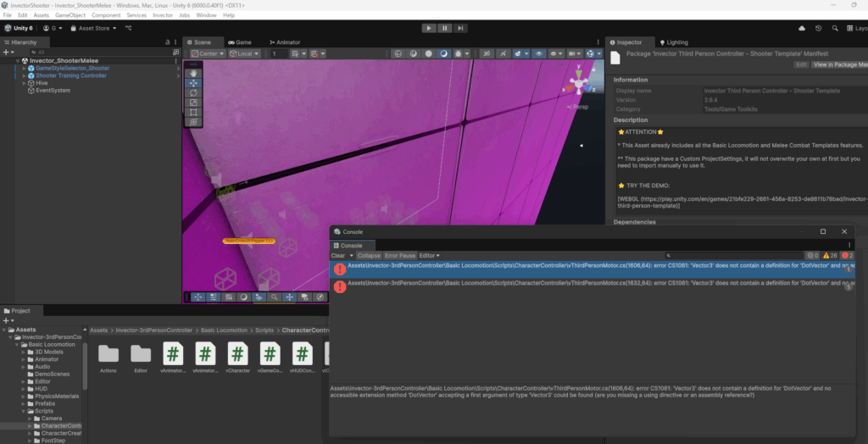Toggle Error Pause in Console
The width and height of the screenshot is (868, 444).
400,256
